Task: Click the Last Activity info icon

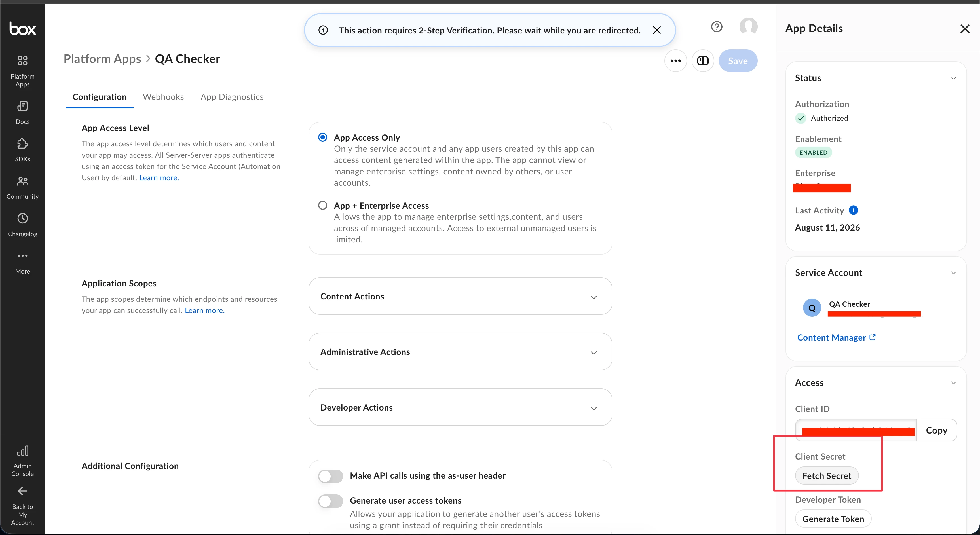Action: (853, 210)
